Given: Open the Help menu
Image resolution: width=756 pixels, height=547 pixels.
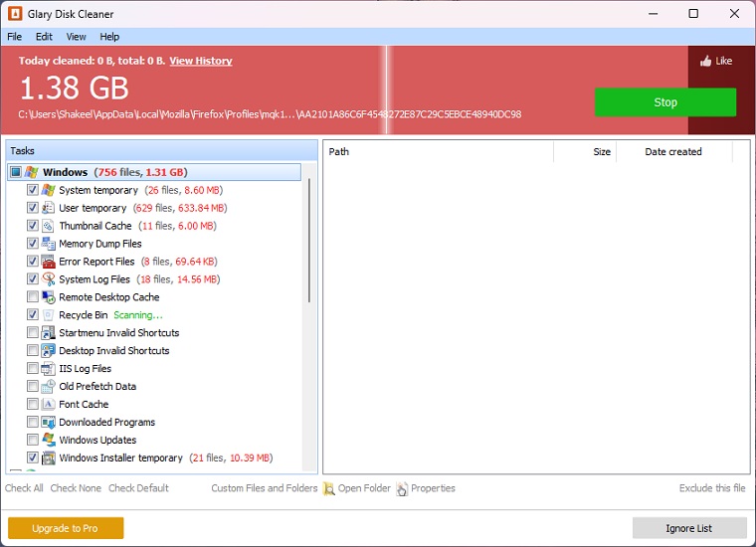Looking at the screenshot, I should click(109, 37).
